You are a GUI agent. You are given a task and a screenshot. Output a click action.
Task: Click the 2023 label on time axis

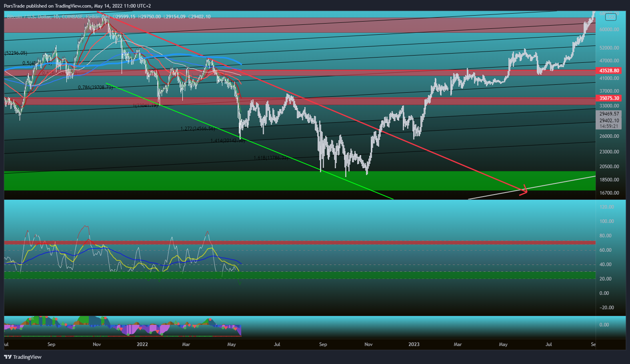pyautogui.click(x=414, y=344)
